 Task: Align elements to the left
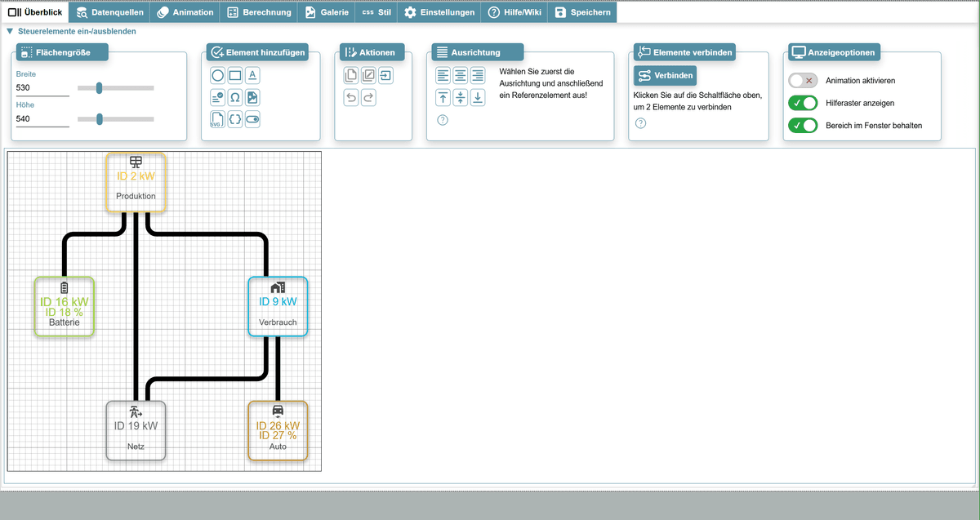(x=443, y=75)
